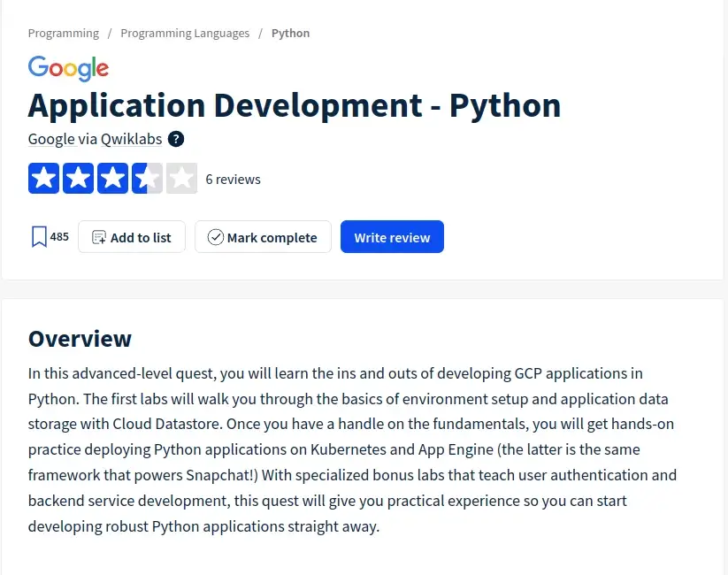Click the Add to list button

[132, 237]
